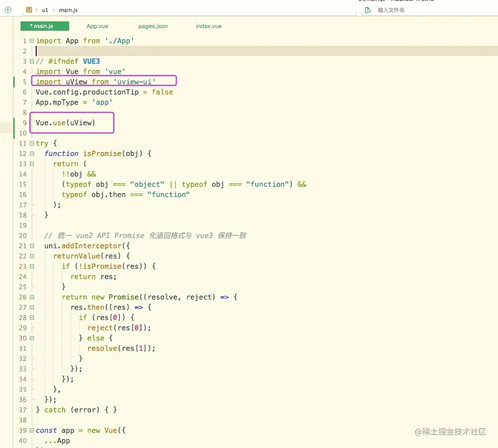The height and width of the screenshot is (448, 498).
Task: Click ...App on line 40
Action: pyautogui.click(x=57, y=441)
